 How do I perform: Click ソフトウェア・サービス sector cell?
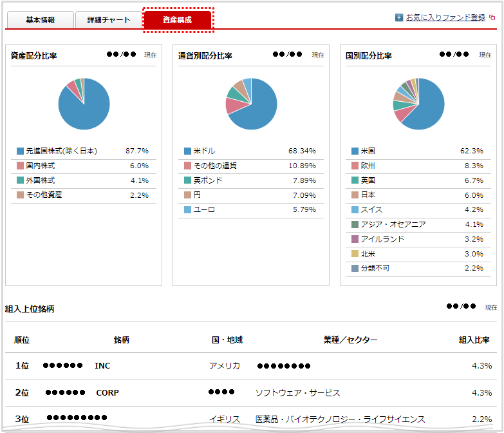coord(297,393)
